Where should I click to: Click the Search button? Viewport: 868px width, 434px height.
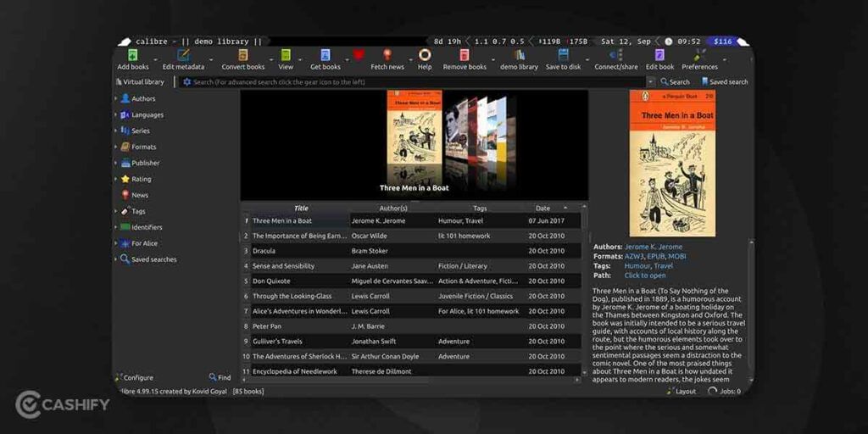(675, 82)
